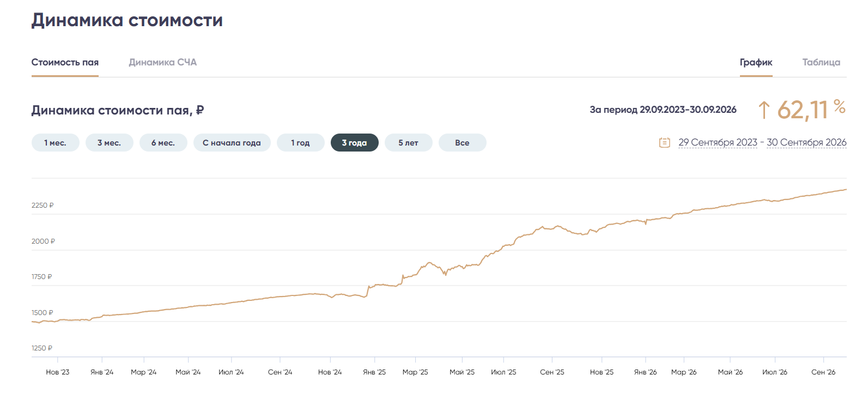This screenshot has height=393, width=868.
Task: Click the 1500 ₽ axis label
Action: [43, 313]
